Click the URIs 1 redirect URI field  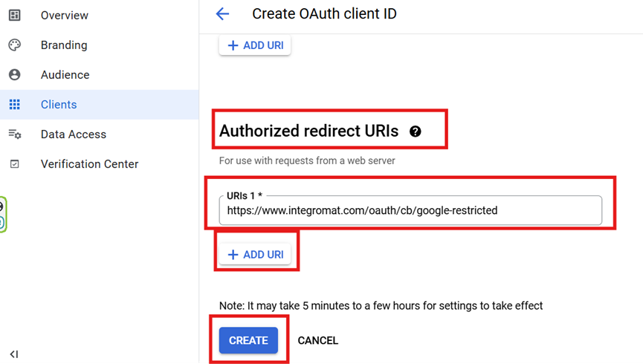point(410,210)
